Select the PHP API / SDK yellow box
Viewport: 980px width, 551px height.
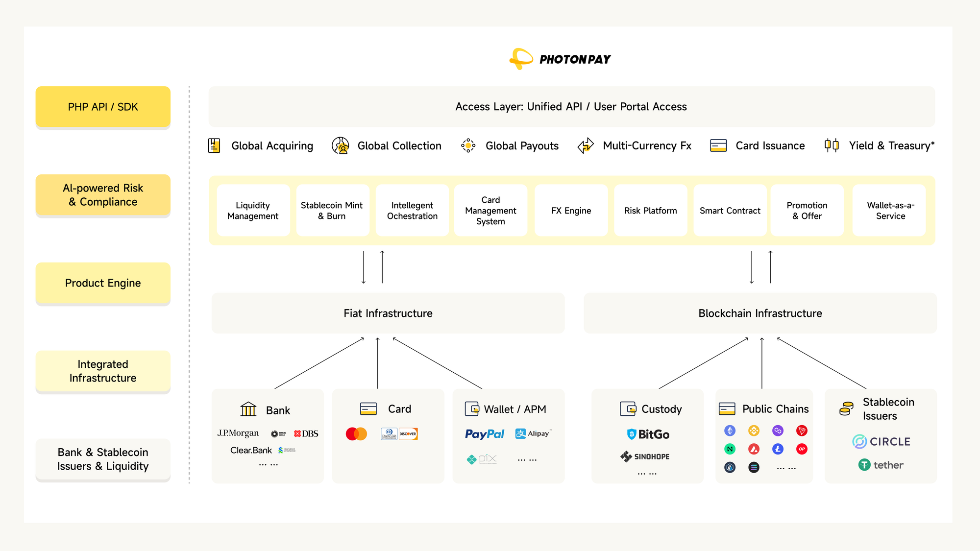(103, 107)
